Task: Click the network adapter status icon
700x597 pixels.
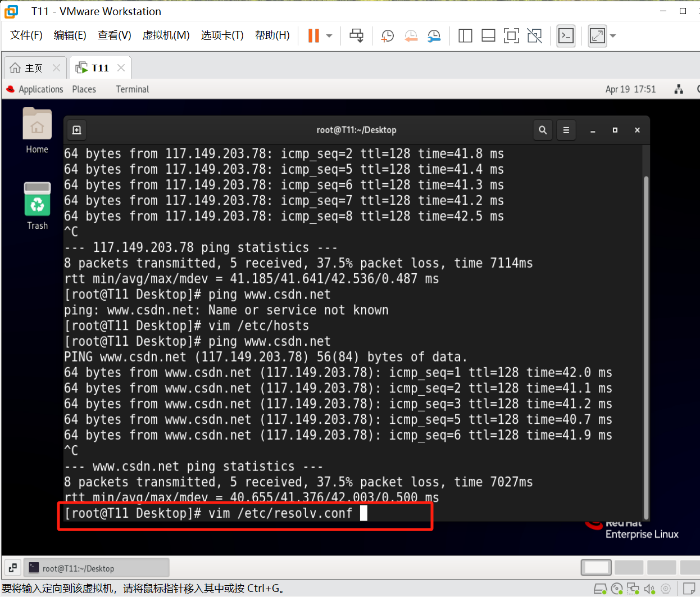Action: point(633,589)
